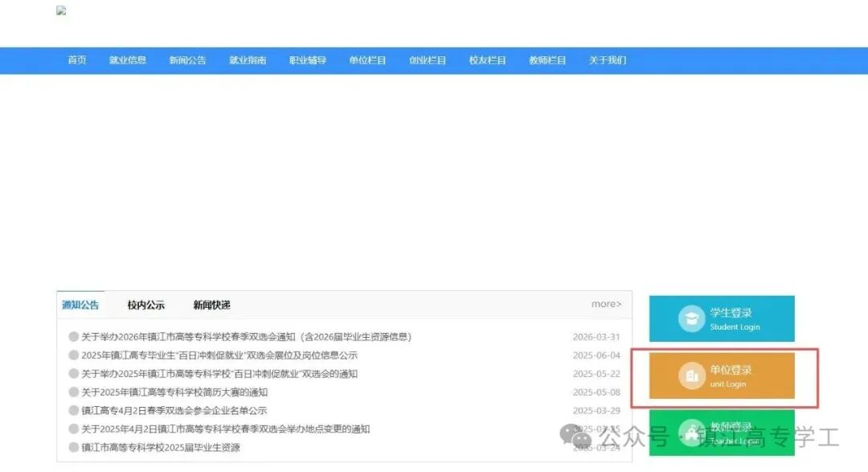Click the unit login building icon

click(691, 376)
